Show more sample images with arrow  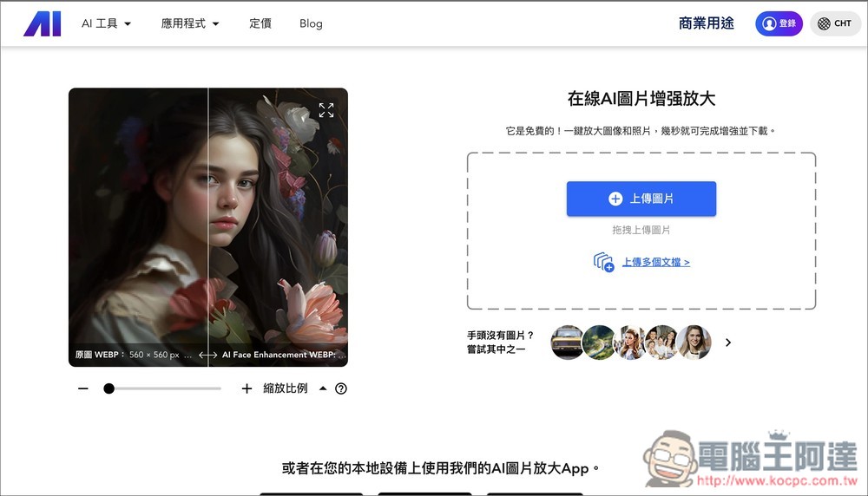(x=728, y=343)
